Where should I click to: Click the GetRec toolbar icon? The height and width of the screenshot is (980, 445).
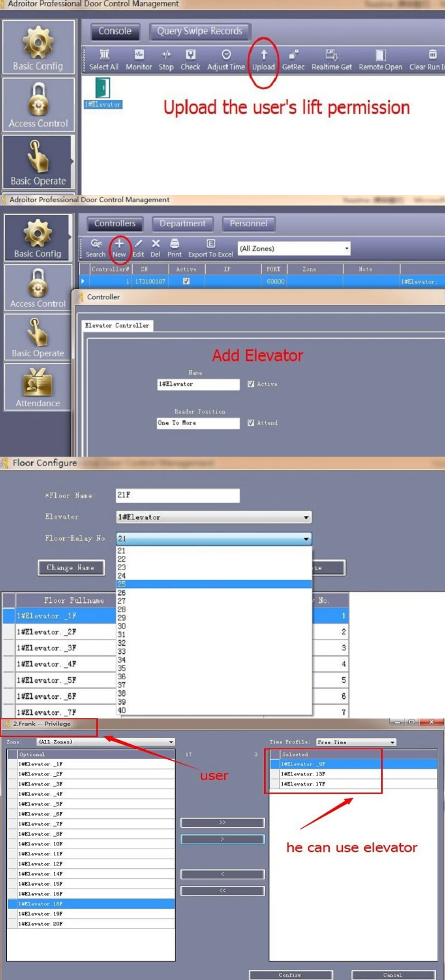pyautogui.click(x=293, y=55)
